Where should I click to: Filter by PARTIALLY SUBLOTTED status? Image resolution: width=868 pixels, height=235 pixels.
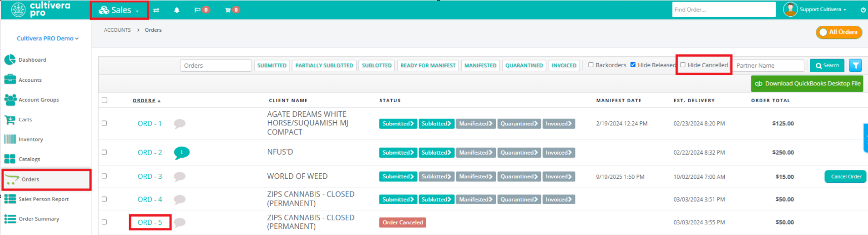click(324, 66)
